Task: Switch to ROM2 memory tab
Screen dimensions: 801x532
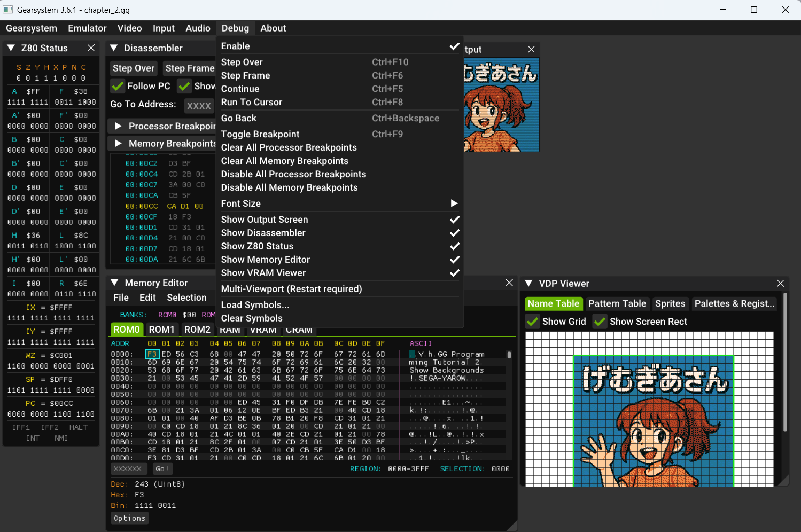Action: (x=197, y=330)
